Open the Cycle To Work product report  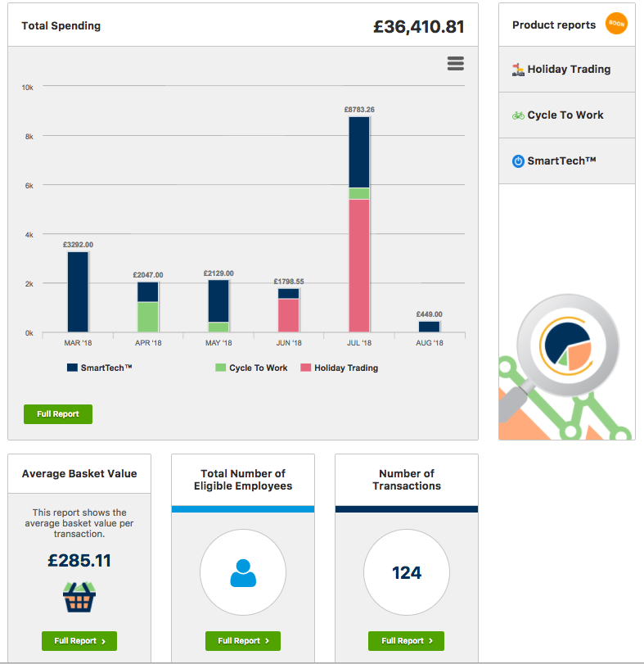point(567,115)
